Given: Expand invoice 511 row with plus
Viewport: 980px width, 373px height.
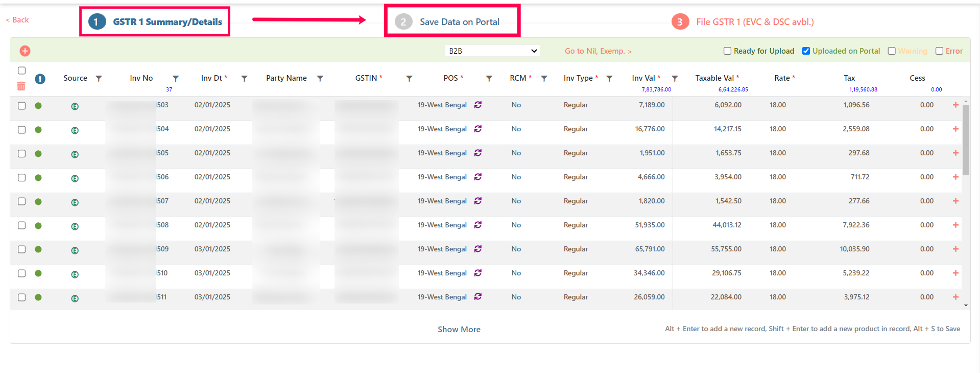Looking at the screenshot, I should [x=955, y=297].
